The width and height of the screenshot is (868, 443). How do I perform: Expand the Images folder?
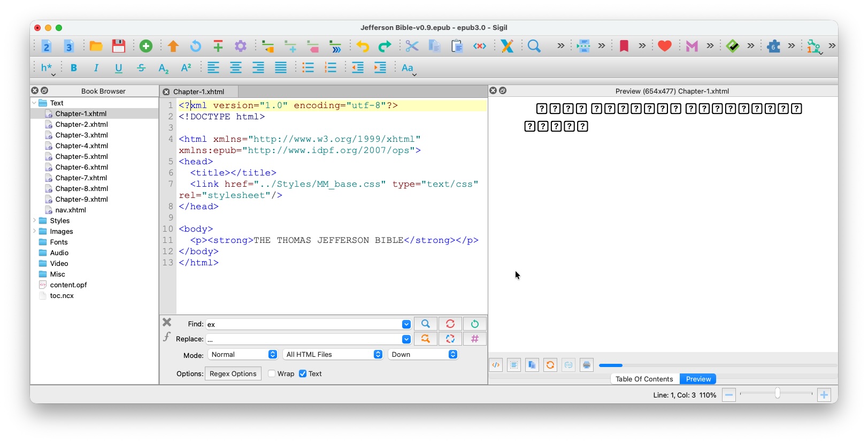tap(35, 231)
